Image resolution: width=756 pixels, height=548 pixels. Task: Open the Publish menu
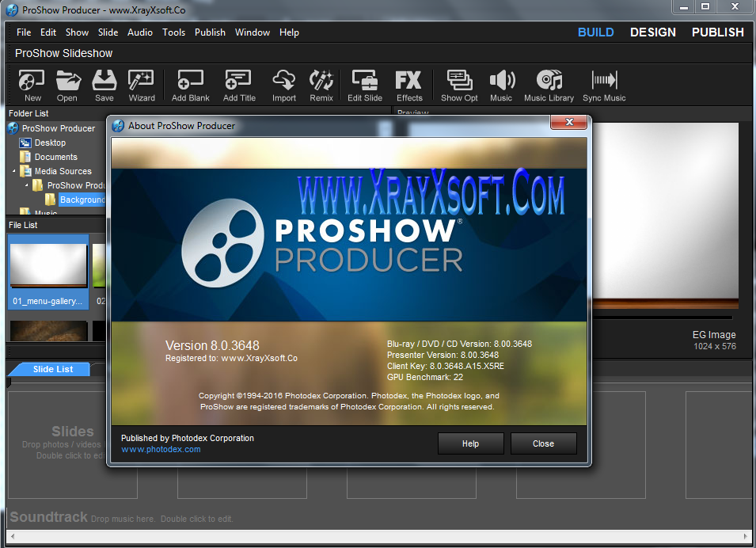tap(211, 32)
